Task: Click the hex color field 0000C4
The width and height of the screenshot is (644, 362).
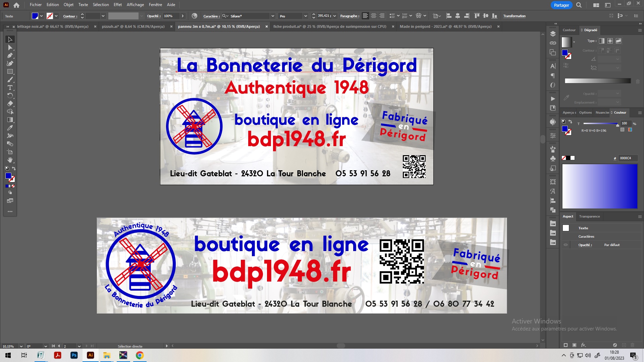Action: (x=628, y=158)
